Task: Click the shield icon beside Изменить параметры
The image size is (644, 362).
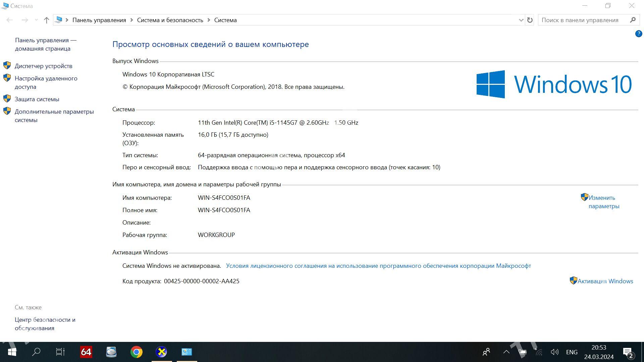Action: coord(584,197)
